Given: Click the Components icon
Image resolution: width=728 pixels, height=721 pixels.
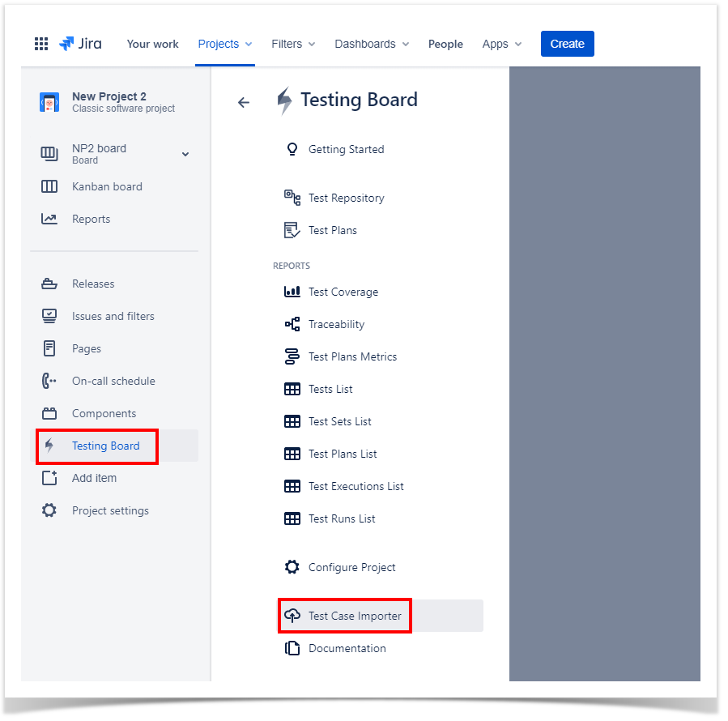Looking at the screenshot, I should point(49,413).
